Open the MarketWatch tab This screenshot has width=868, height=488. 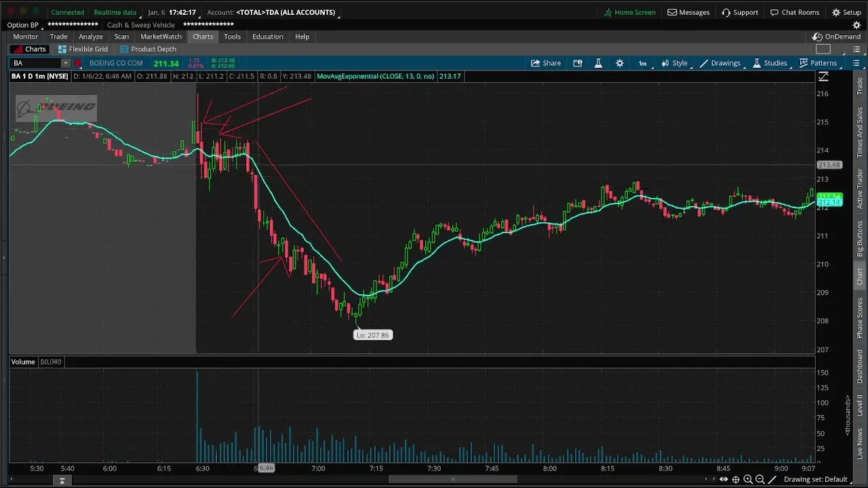(161, 37)
